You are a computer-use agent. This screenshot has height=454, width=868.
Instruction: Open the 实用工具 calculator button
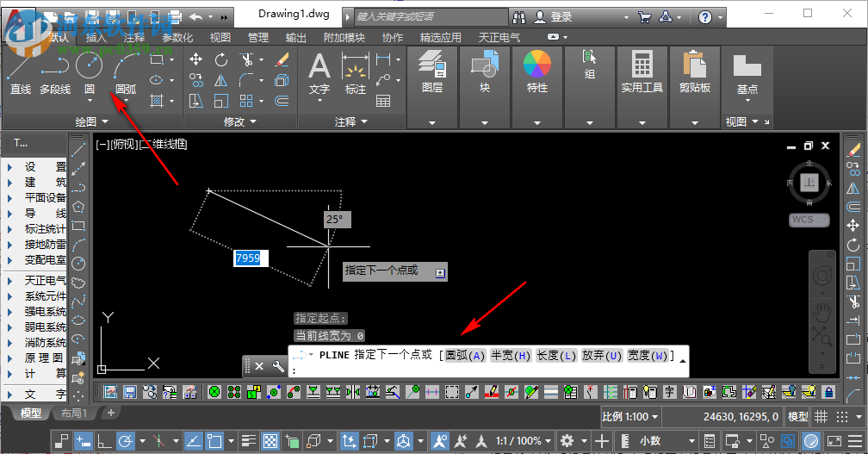point(642,72)
